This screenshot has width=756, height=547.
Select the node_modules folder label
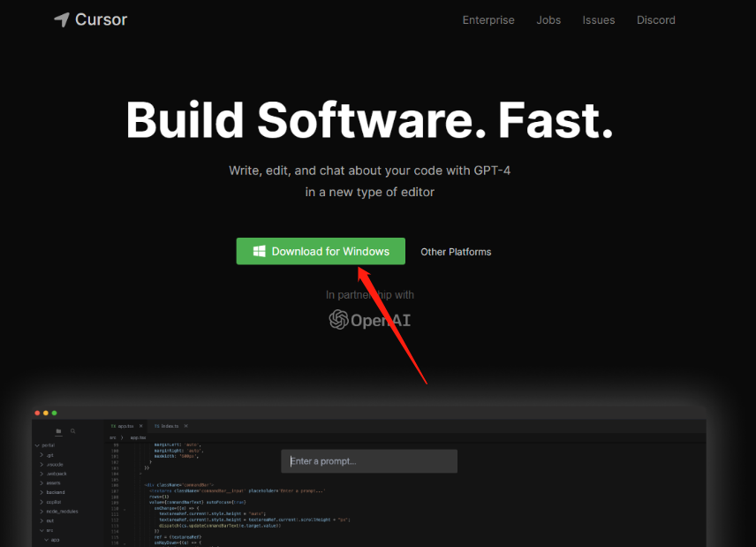(x=62, y=512)
